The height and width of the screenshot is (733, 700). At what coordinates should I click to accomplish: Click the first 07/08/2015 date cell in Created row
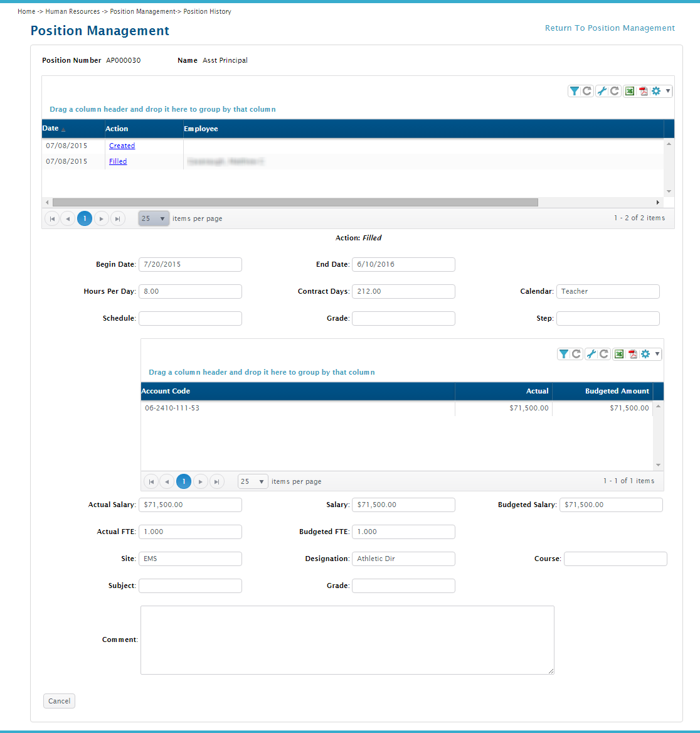coord(73,146)
